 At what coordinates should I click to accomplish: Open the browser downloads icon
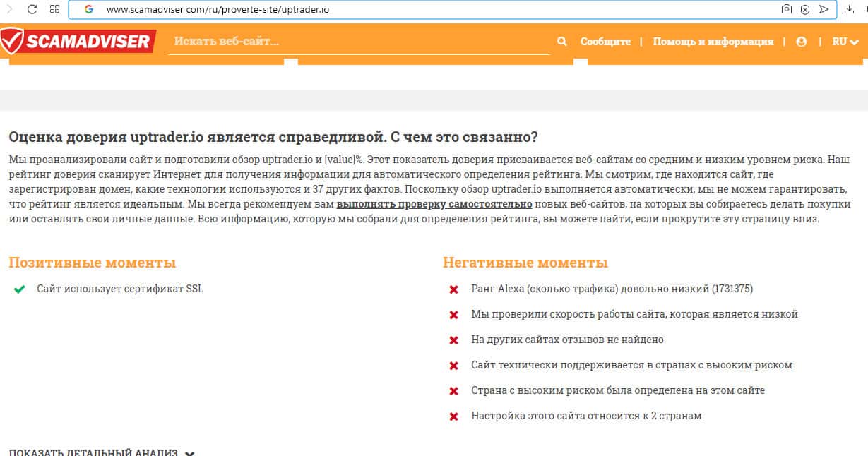click(x=849, y=10)
